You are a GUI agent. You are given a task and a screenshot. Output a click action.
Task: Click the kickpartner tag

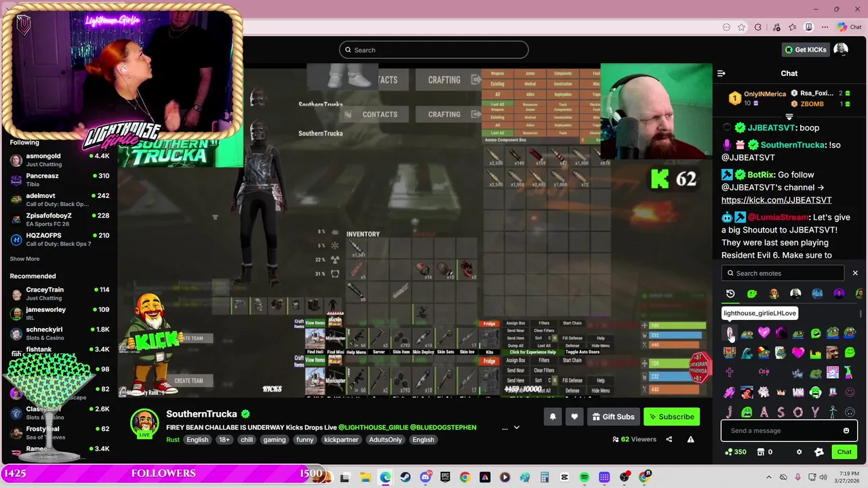coord(342,440)
